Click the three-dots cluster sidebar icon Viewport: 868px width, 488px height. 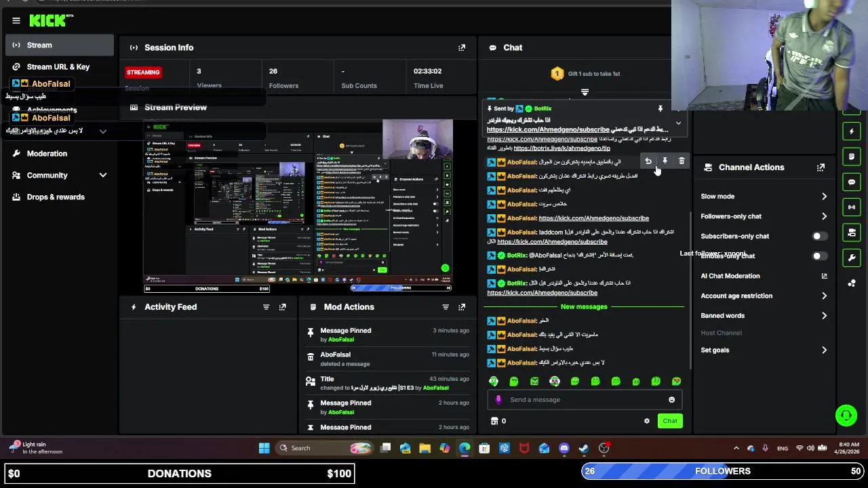852,283
